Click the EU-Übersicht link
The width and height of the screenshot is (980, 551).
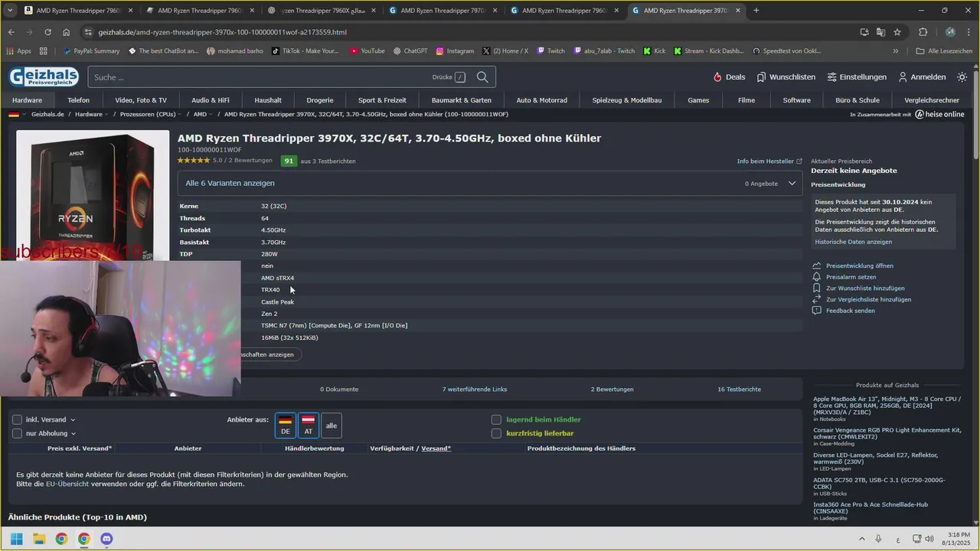pos(67,484)
